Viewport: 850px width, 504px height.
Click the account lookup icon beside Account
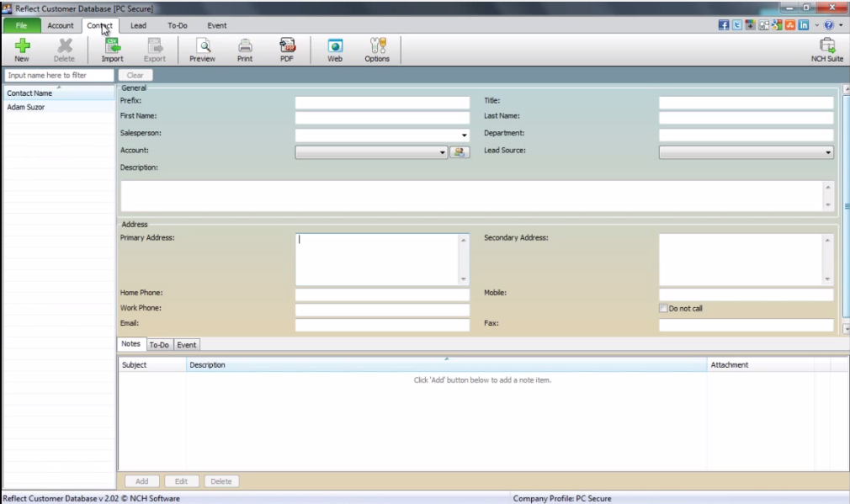point(460,152)
